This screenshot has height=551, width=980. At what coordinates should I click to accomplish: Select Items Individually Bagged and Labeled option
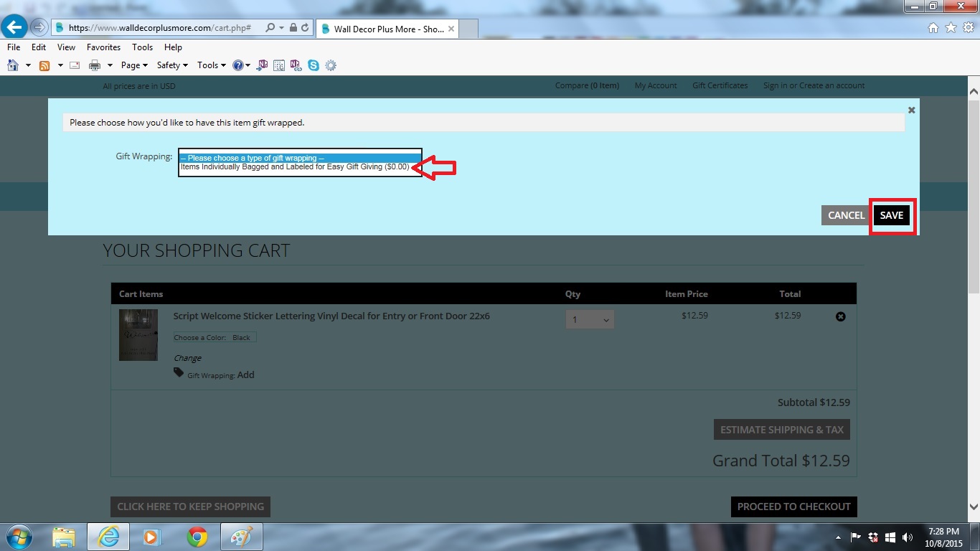click(295, 167)
